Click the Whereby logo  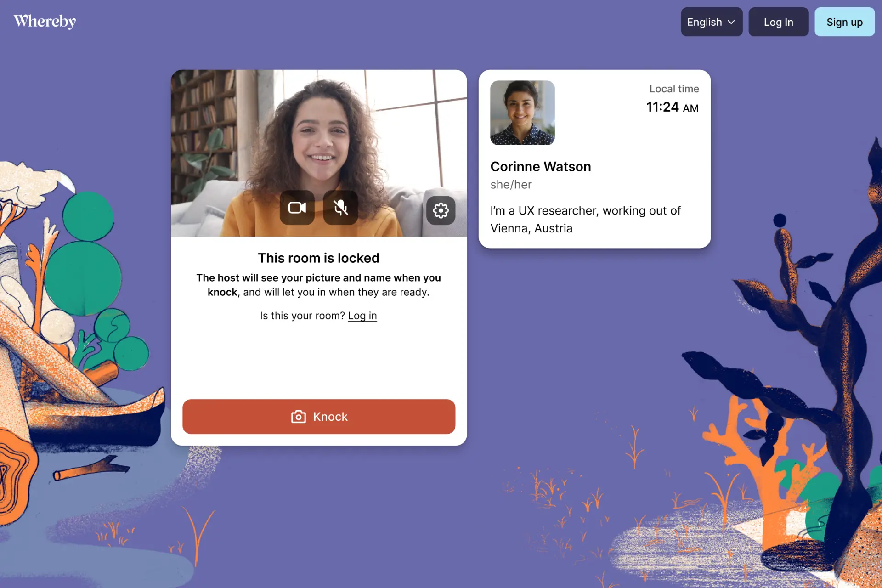point(45,21)
